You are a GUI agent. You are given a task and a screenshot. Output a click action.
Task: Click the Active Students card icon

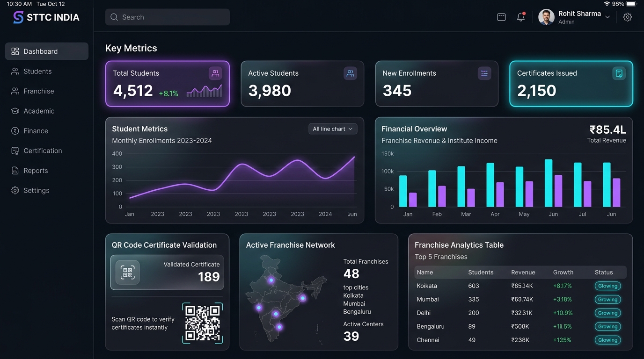click(x=350, y=73)
